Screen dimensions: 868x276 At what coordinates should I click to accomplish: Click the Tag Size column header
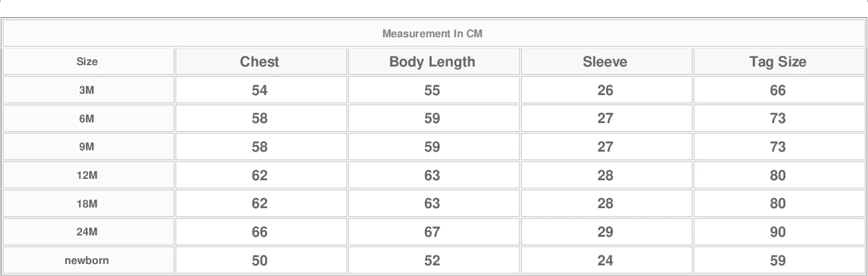777,62
